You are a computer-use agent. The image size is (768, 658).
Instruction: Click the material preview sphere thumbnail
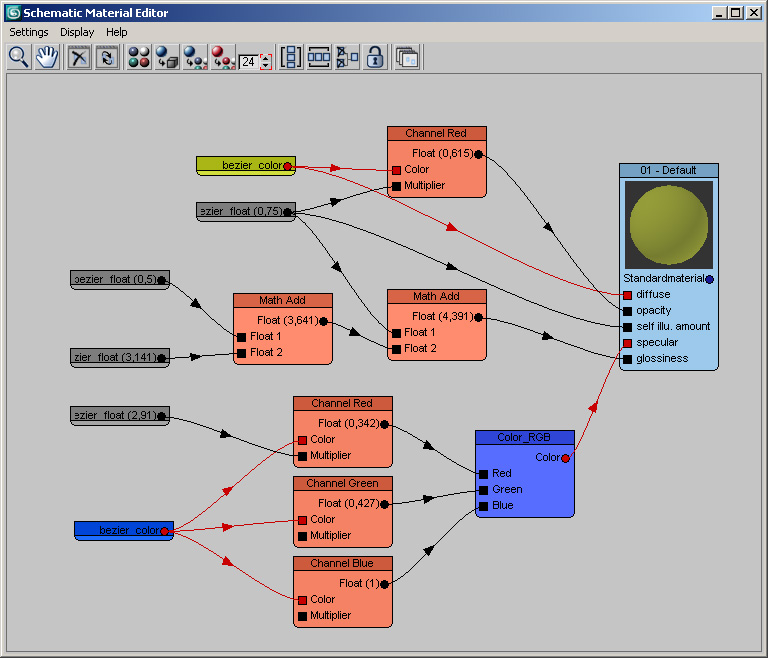(669, 224)
